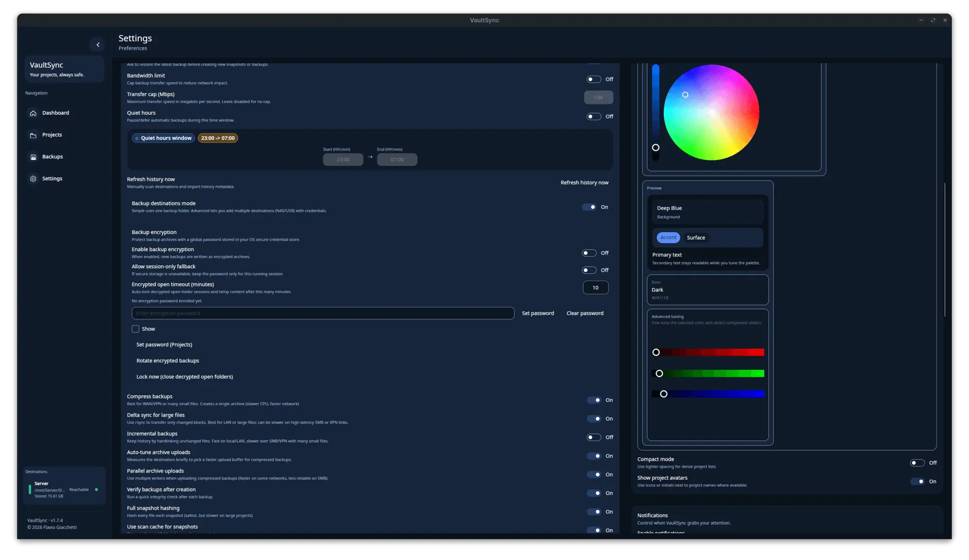The height and width of the screenshot is (560, 969).
Task: Click Lock now (close decrypted open folders)
Action: 185,377
